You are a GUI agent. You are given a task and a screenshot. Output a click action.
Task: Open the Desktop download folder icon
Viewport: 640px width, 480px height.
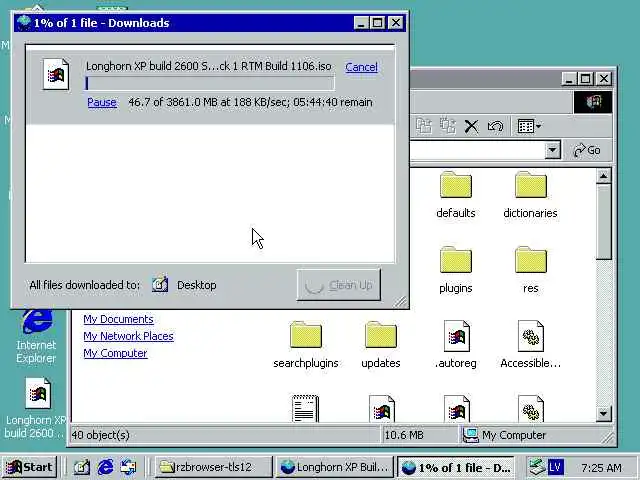click(x=160, y=284)
